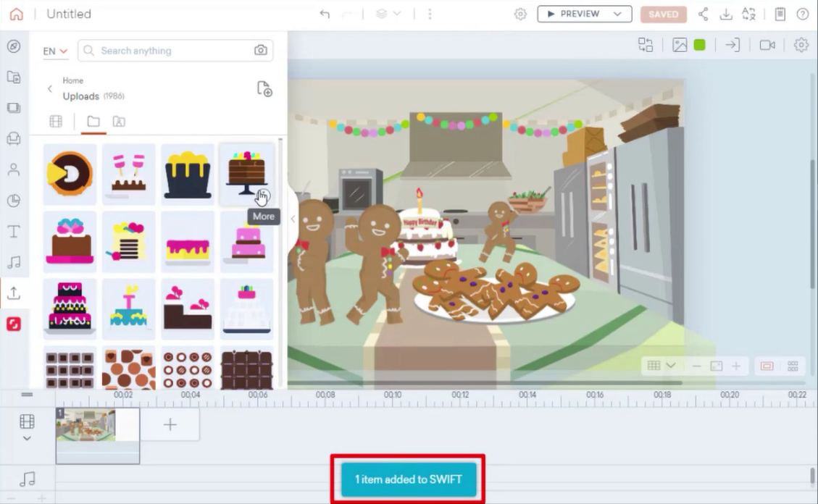Expand the scene track chevron in timeline

pyautogui.click(x=27, y=438)
